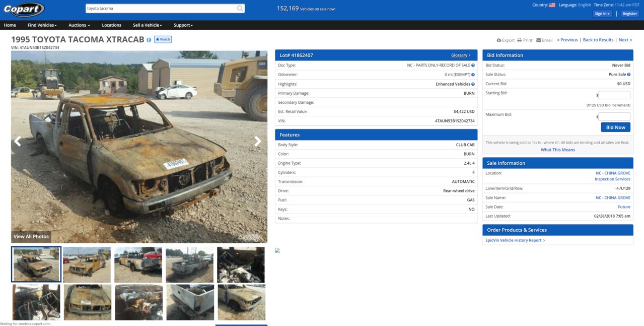Toggle the Watch button for this lot
Screen dimensions: 644x326
[163, 39]
